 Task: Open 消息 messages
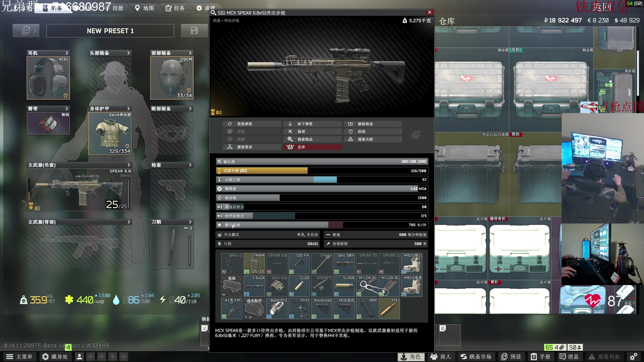[x=569, y=356]
